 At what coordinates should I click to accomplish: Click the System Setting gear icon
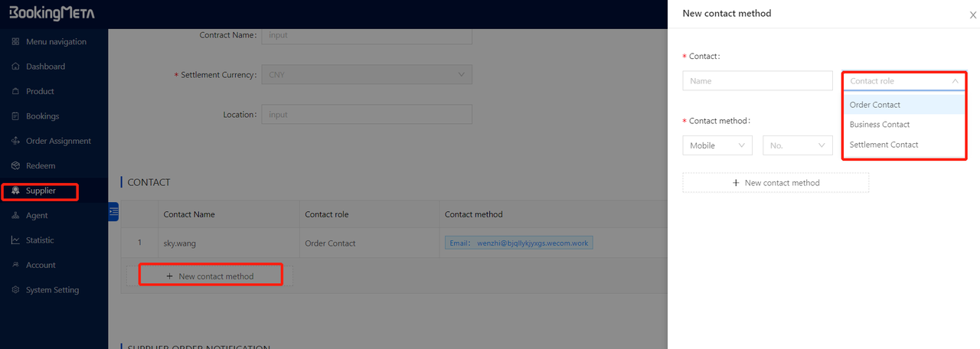point(15,290)
